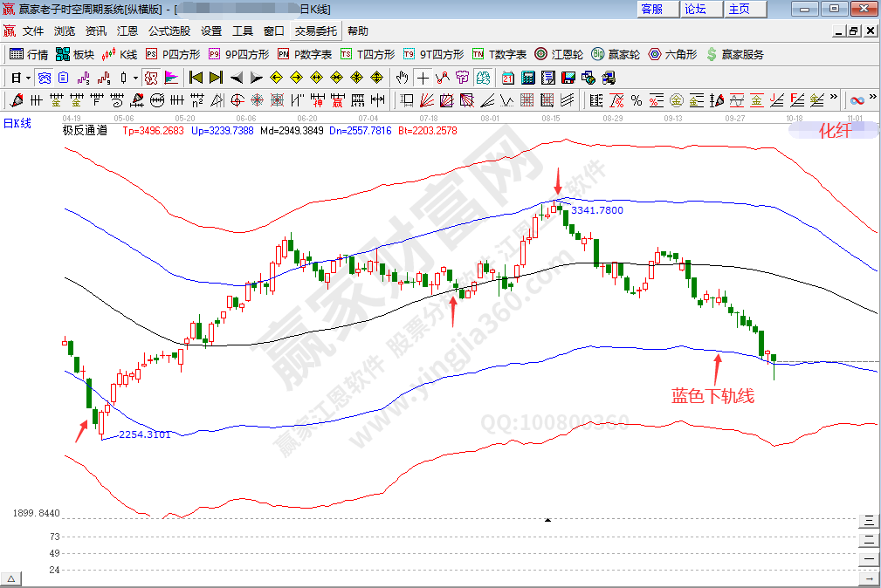Open the 赢家服务 dollar sign service

(734, 54)
